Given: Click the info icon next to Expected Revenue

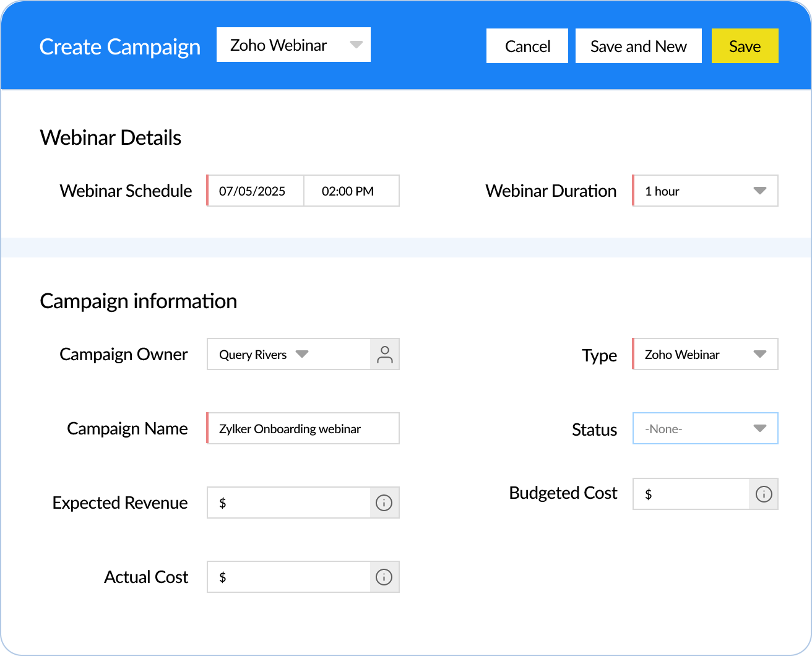Looking at the screenshot, I should tap(384, 503).
